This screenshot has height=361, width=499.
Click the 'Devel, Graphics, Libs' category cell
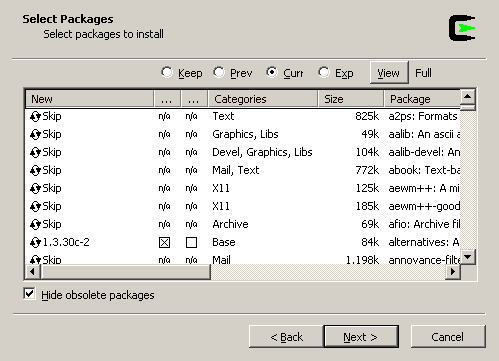pos(262,152)
